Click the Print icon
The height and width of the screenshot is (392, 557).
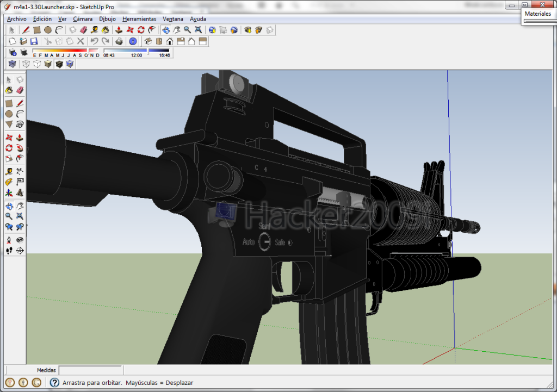119,41
